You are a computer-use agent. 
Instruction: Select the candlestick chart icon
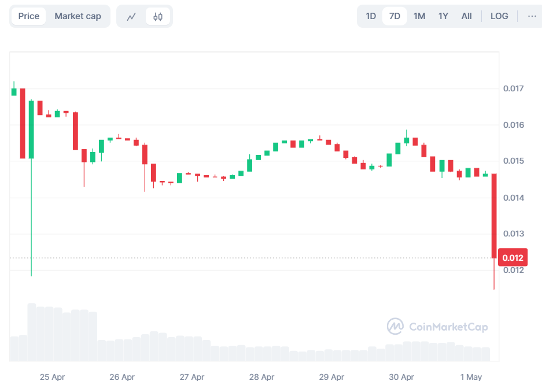[x=158, y=16]
